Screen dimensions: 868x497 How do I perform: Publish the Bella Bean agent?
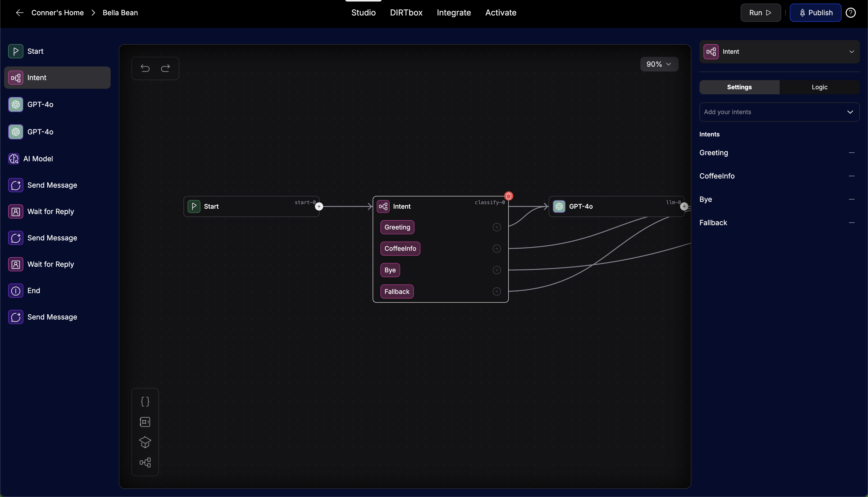815,13
